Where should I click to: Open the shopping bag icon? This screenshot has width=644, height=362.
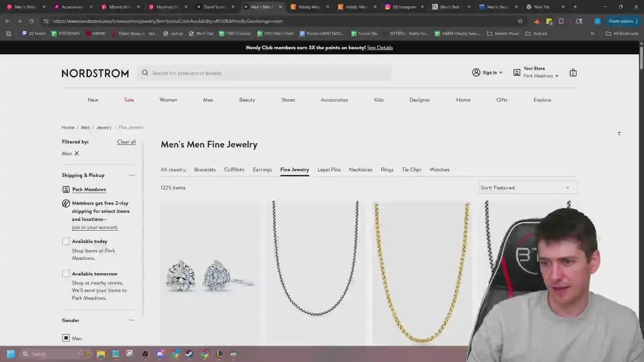pos(573,73)
